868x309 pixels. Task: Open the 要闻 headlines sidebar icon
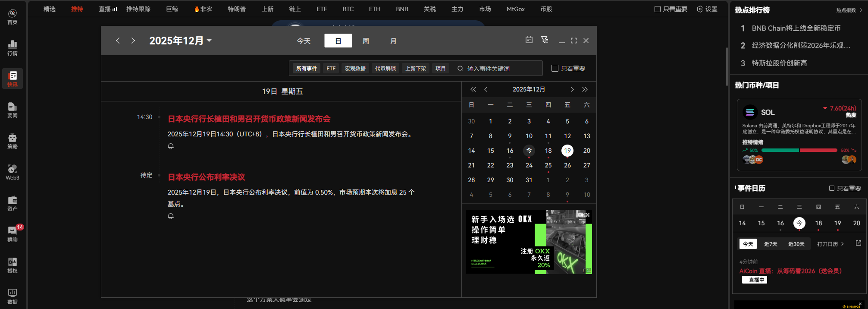point(13,110)
